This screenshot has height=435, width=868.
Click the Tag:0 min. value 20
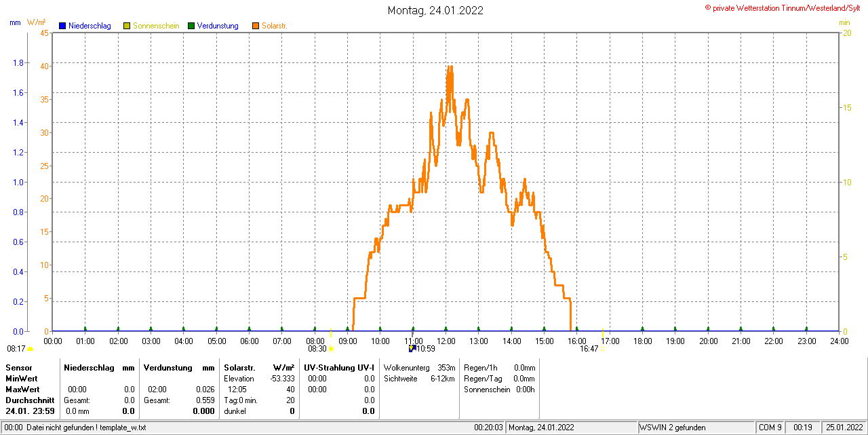(x=290, y=400)
